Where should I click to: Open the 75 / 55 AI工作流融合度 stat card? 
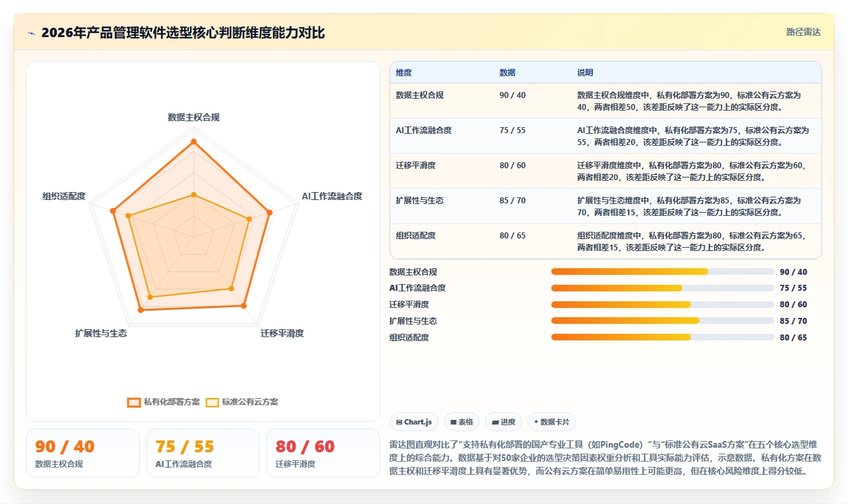click(x=203, y=453)
